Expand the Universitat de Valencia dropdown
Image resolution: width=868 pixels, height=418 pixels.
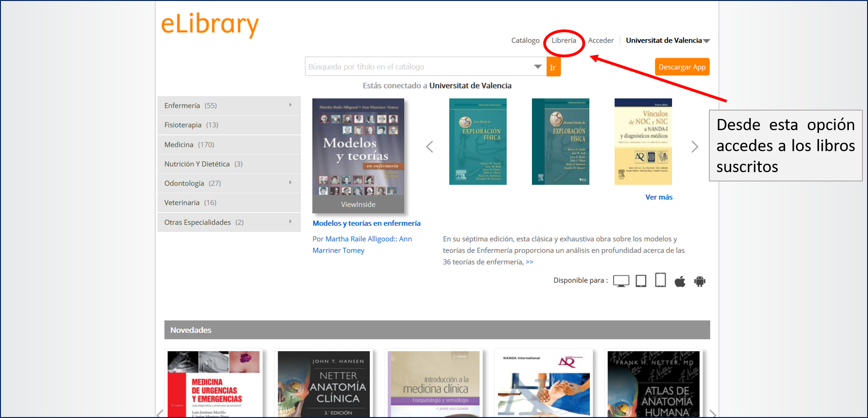668,41
